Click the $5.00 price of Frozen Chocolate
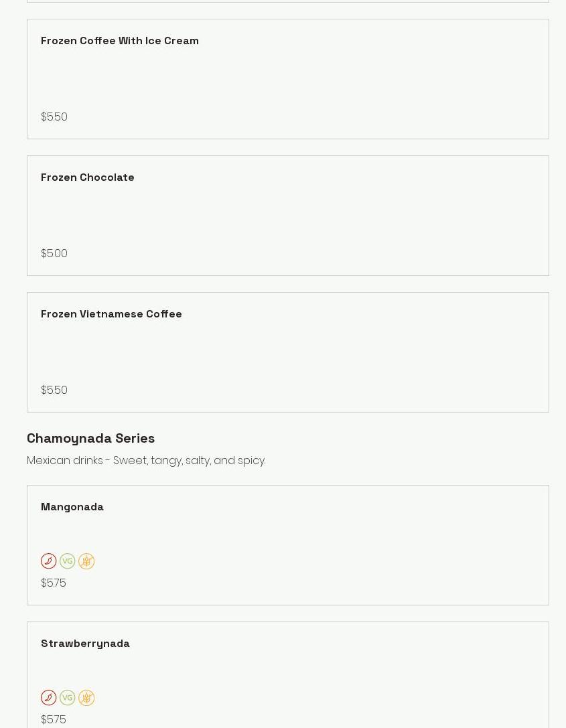Image resolution: width=566 pixels, height=728 pixels. pyautogui.click(x=54, y=254)
